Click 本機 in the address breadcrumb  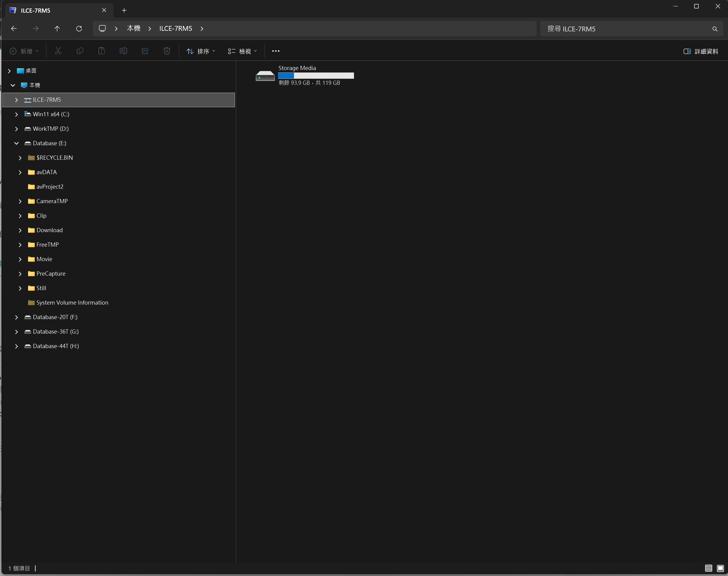[133, 28]
